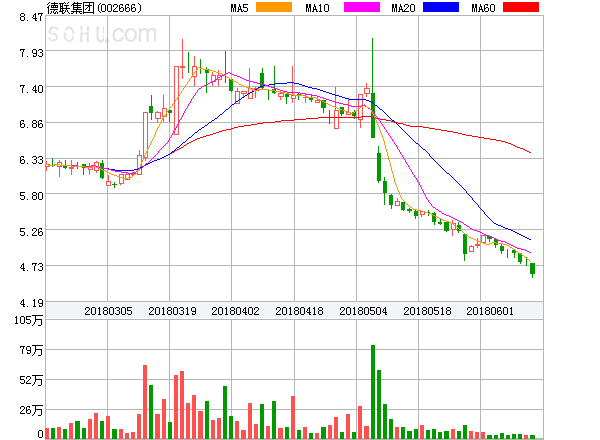Click the orange MA5 legend swatch
600x440 pixels.
pos(274,7)
